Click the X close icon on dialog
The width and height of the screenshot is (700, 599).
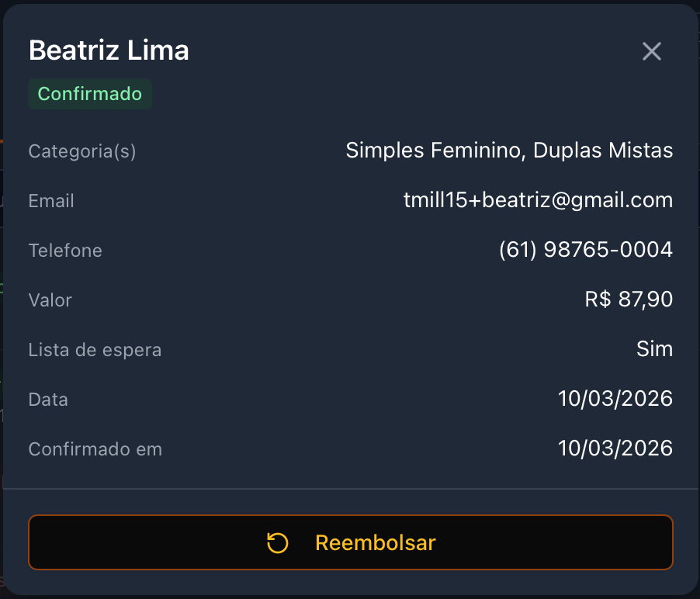coord(651,51)
